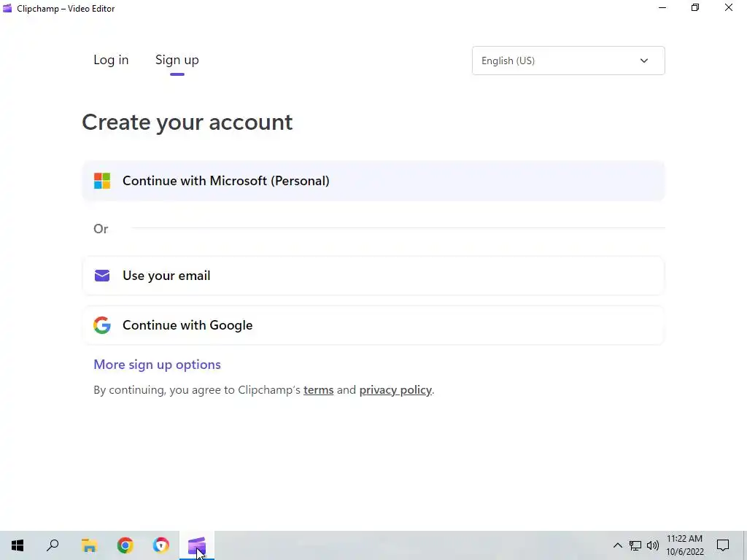747x560 pixels.
Task: Open the English (US) language dropdown
Action: pyautogui.click(x=568, y=61)
